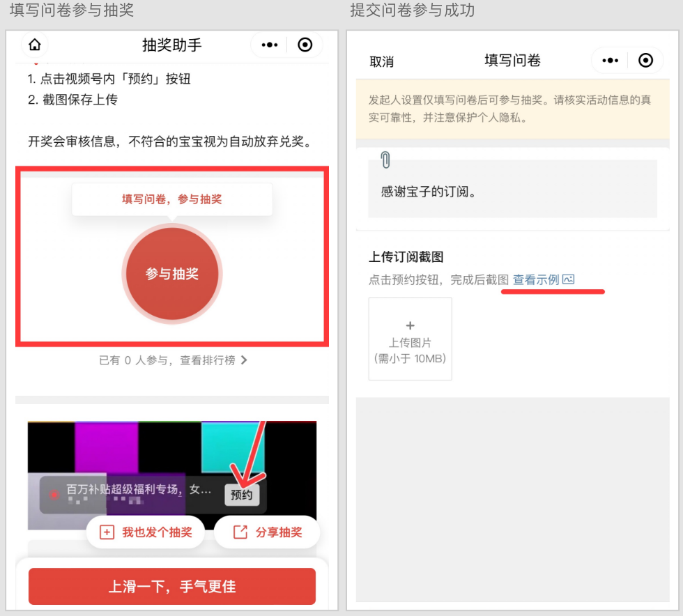Expand the 查看排行榜 chevron arrow
This screenshot has width=683, height=616.
pos(243,360)
